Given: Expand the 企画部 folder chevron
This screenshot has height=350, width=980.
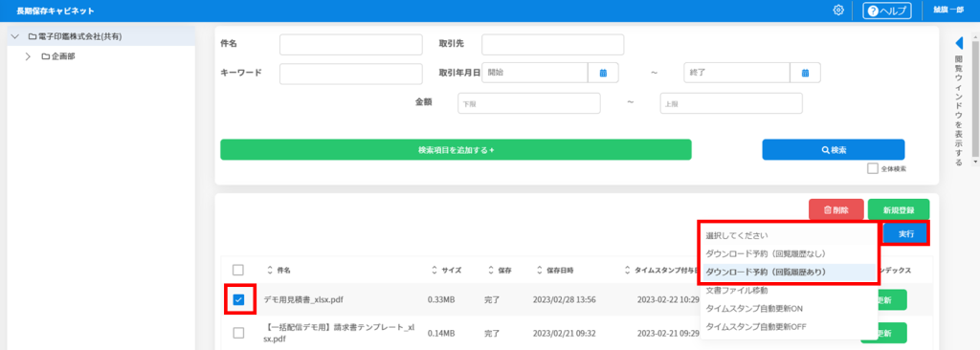Looking at the screenshot, I should 28,56.
